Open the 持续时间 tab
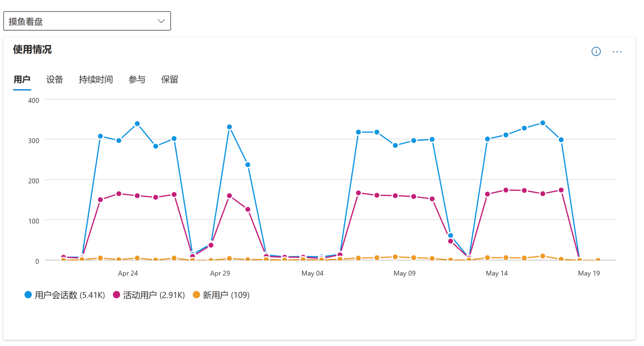 pyautogui.click(x=96, y=79)
